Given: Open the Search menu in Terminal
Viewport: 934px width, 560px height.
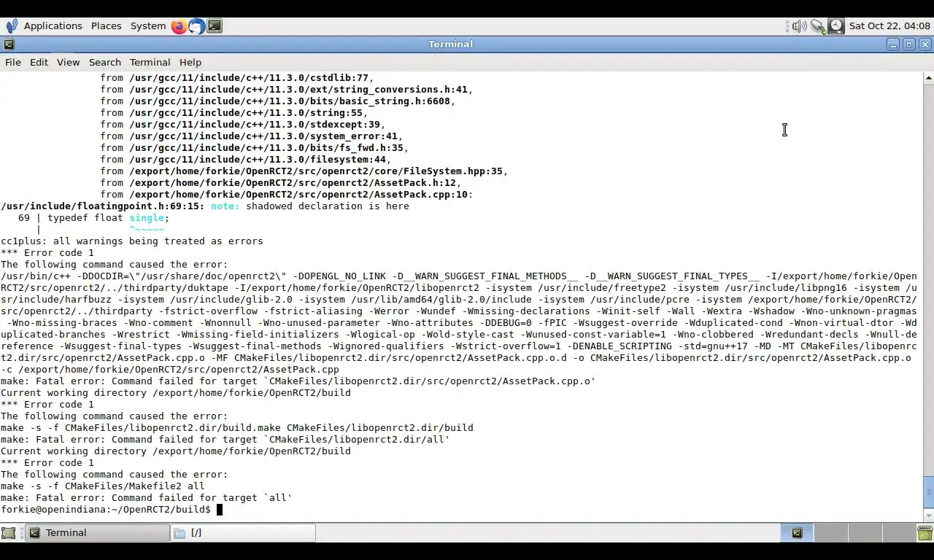Looking at the screenshot, I should (x=105, y=63).
